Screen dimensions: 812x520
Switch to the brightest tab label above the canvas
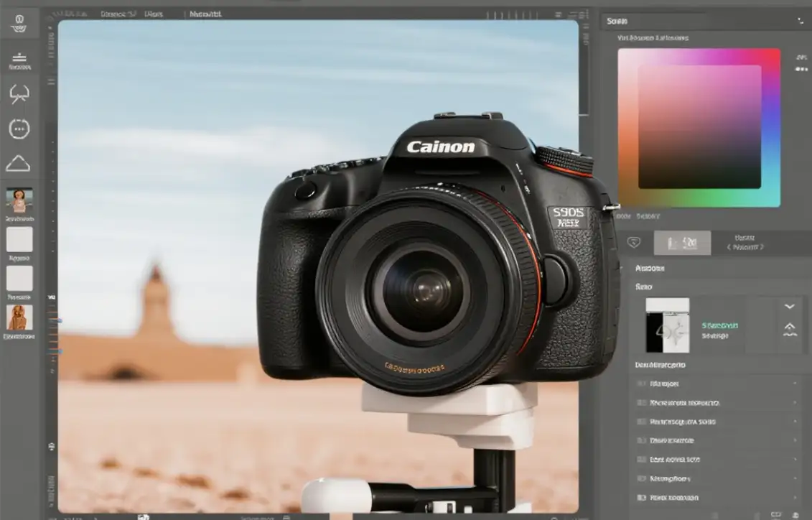[205, 14]
